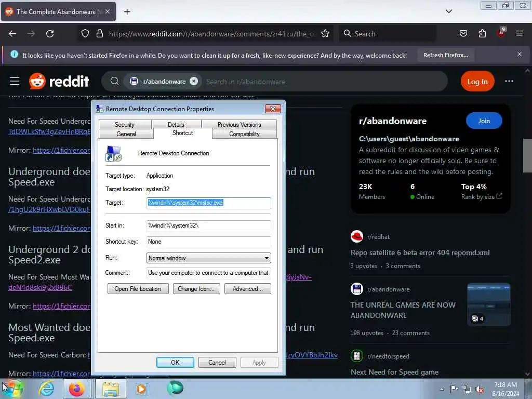Switch to Security tab in Properties dialog
This screenshot has width=532, height=399.
(125, 125)
